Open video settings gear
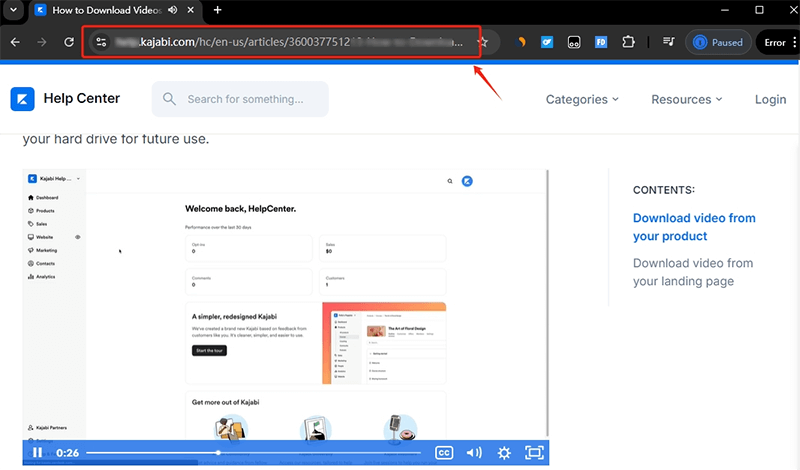Image resolution: width=800 pixels, height=470 pixels. [x=504, y=453]
